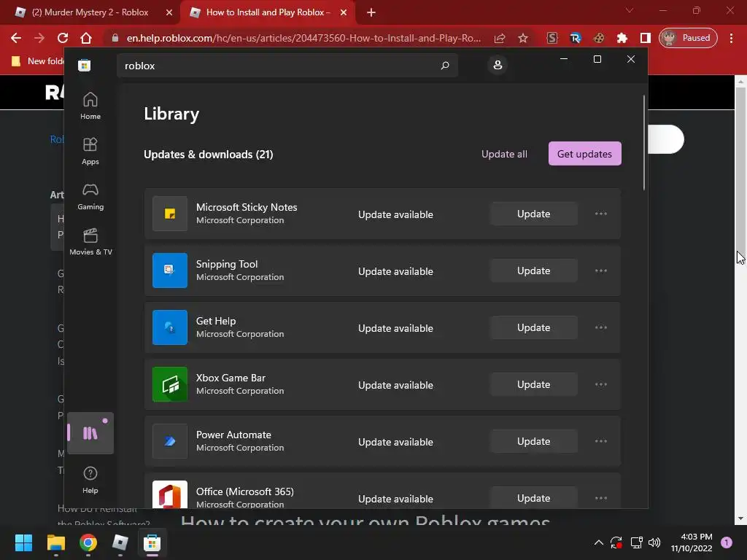
Task: Select the Chrome tab search chevron
Action: click(630, 10)
